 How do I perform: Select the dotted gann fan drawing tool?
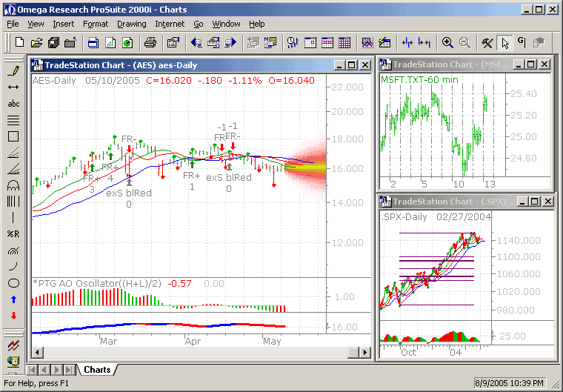coord(13,153)
